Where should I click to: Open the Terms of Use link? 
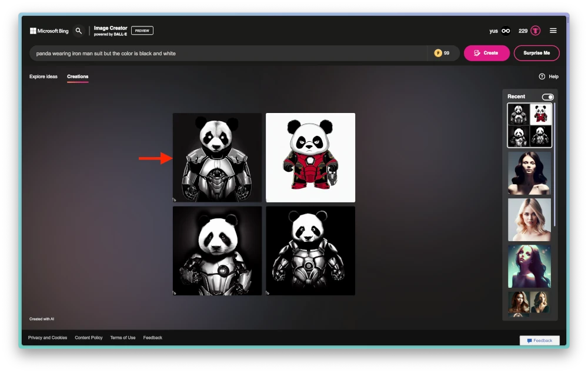tap(122, 337)
